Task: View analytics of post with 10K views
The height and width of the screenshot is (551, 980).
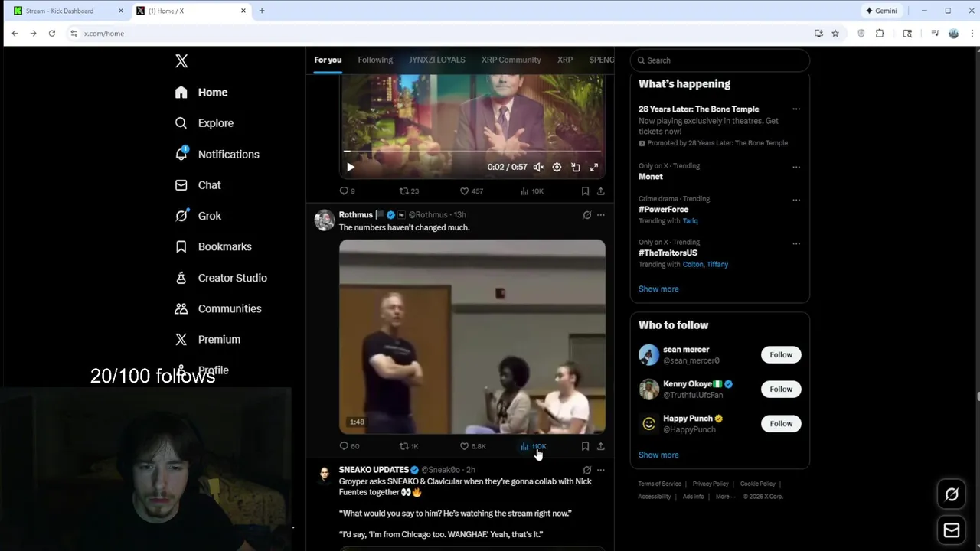Action: click(532, 191)
